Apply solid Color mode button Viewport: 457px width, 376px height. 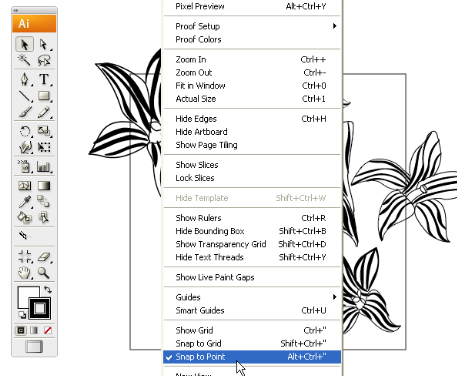coord(21,330)
